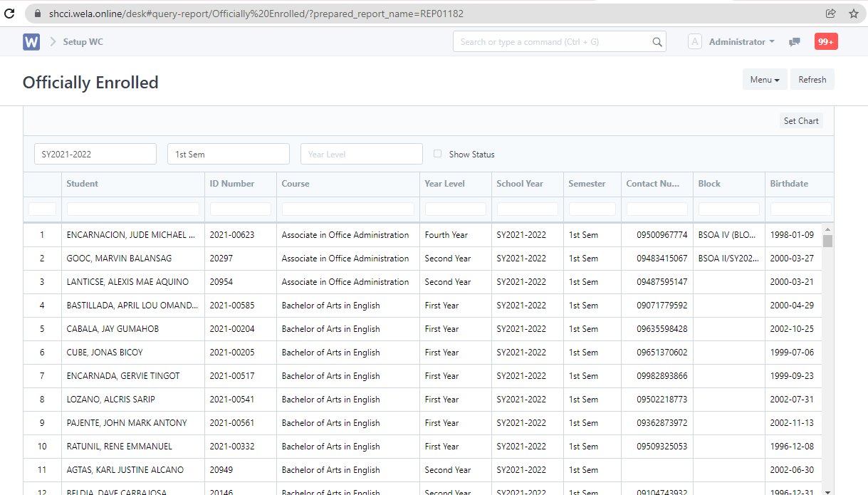Click the Set Chart button
This screenshot has width=868, height=495.
pyautogui.click(x=801, y=121)
